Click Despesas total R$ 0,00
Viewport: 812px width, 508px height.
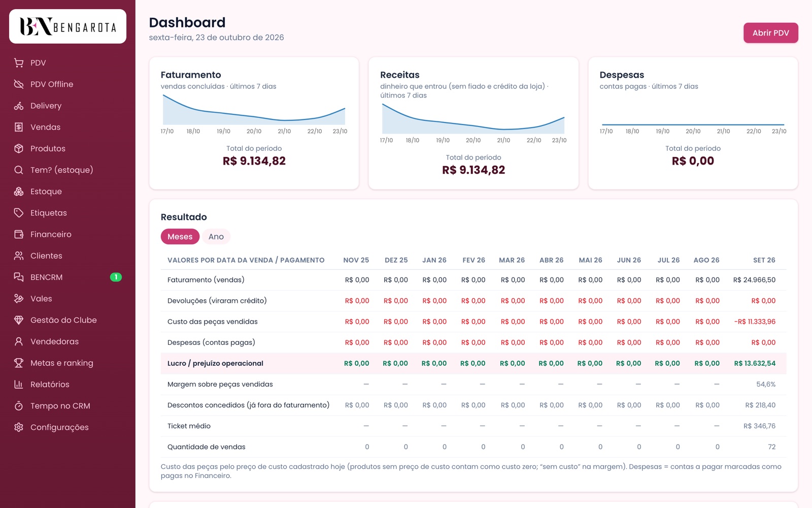click(693, 161)
